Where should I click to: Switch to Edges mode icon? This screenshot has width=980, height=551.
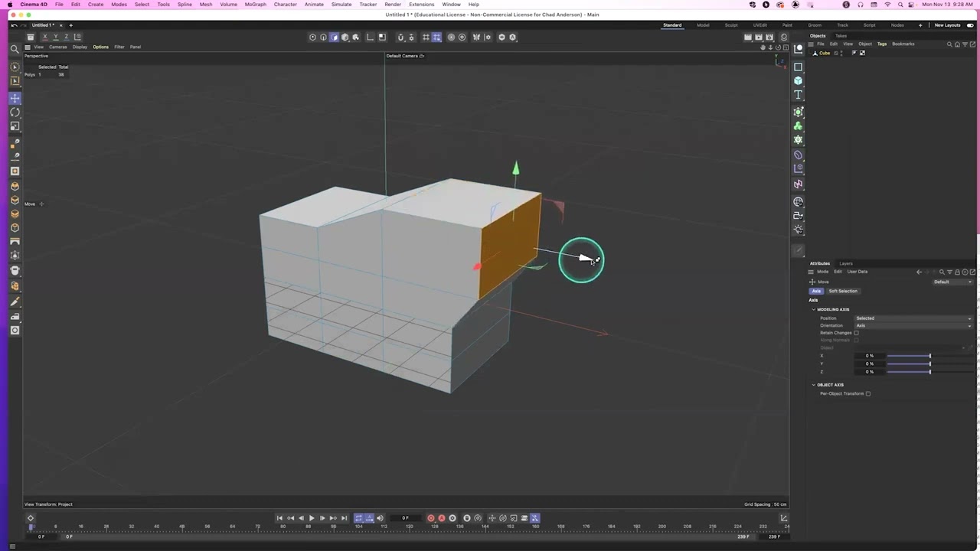pos(323,37)
